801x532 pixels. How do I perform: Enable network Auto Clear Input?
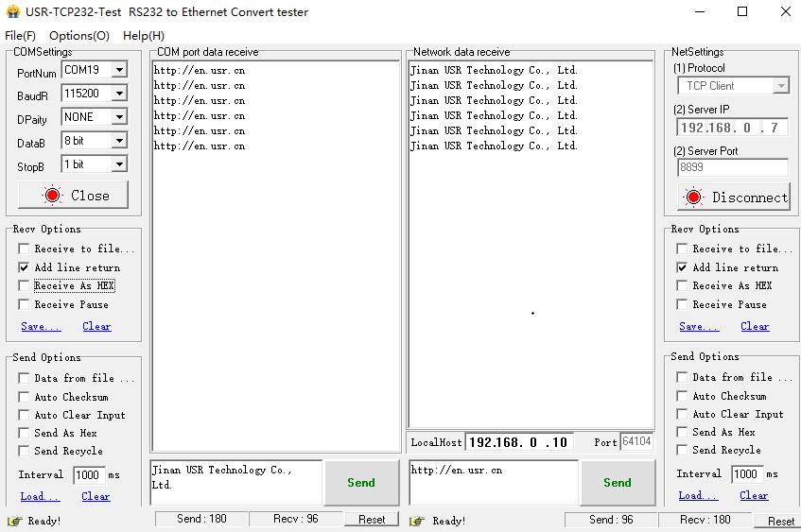click(682, 414)
